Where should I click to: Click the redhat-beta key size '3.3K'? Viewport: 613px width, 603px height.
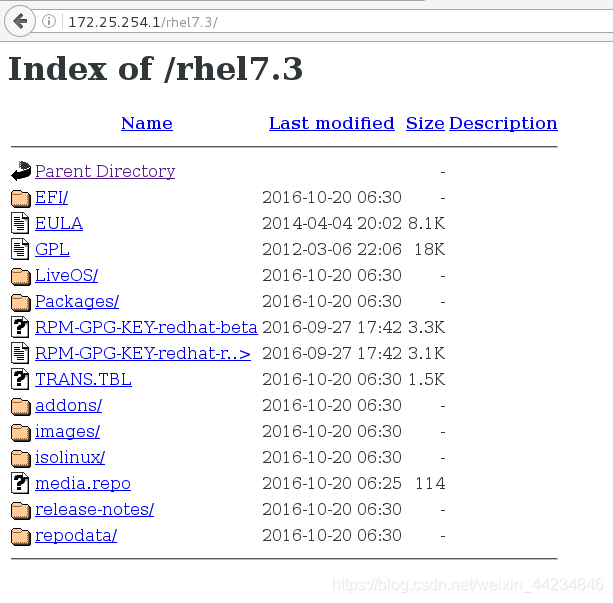427,327
